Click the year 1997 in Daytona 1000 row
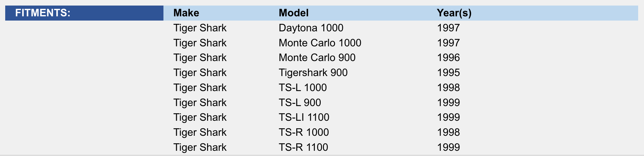The image size is (644, 156). tap(448, 28)
